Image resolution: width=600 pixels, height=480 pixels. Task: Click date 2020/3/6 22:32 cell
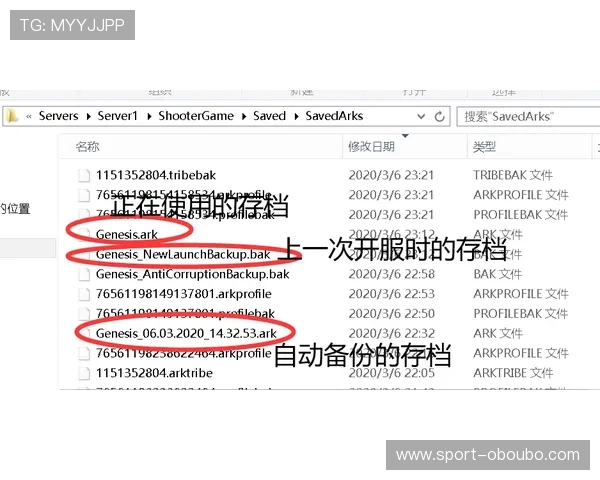click(x=391, y=333)
